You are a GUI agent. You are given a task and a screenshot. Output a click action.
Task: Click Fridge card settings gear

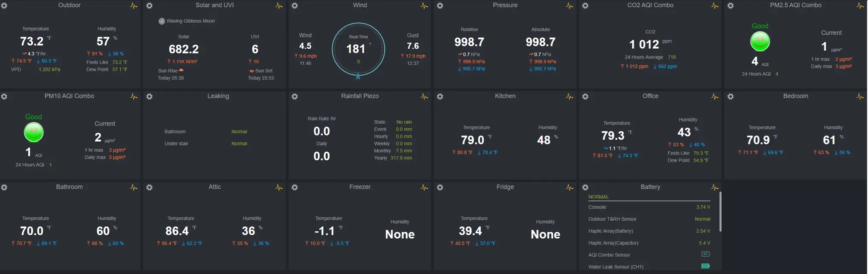(x=440, y=187)
